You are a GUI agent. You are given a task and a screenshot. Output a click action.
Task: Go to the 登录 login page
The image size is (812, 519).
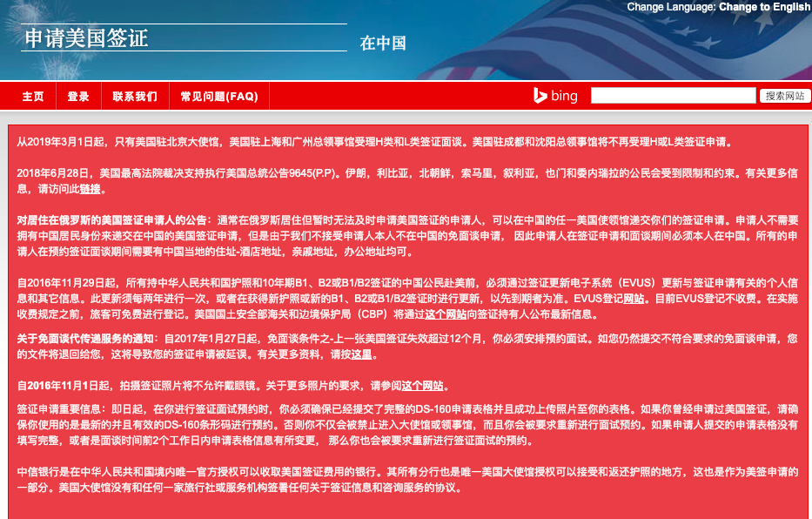pyautogui.click(x=78, y=97)
